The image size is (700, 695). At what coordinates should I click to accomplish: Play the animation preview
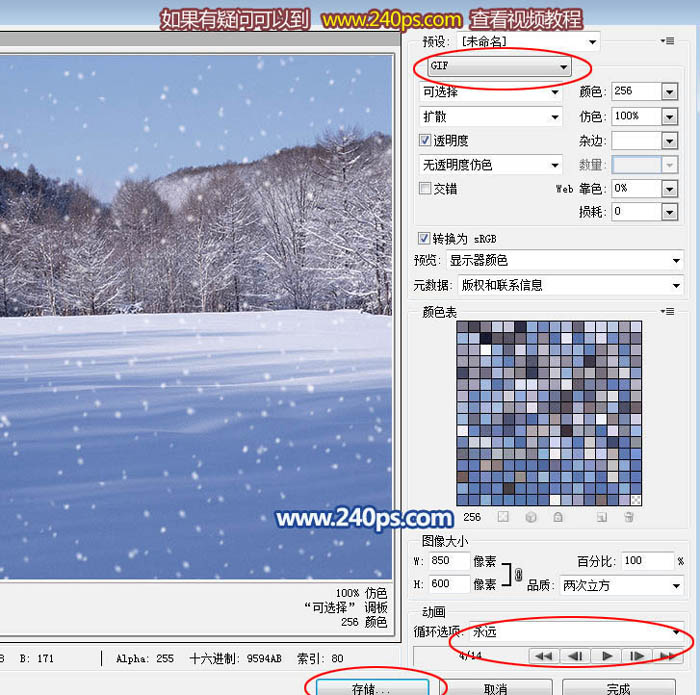tap(606, 656)
